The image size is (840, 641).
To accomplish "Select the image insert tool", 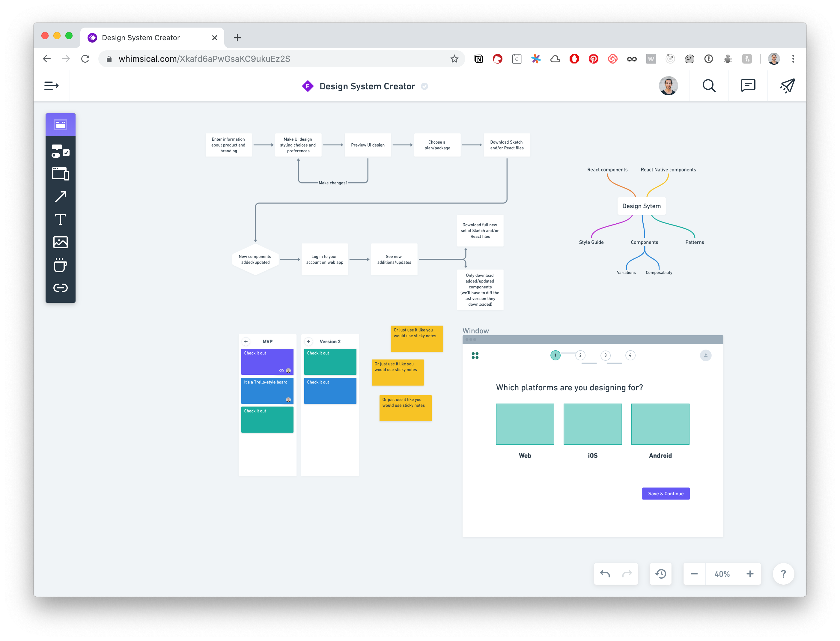I will pyautogui.click(x=60, y=242).
